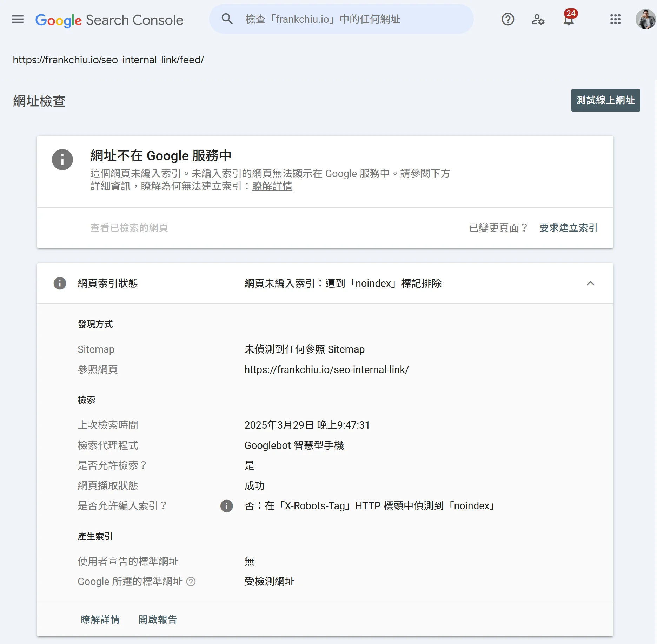The image size is (657, 644).
Task: Open the Help question mark icon
Action: [507, 19]
